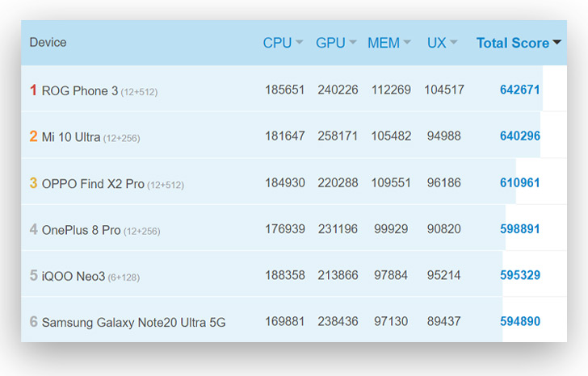Viewport: 588px width, 376px height.
Task: Click total score 640296
Action: (x=520, y=136)
